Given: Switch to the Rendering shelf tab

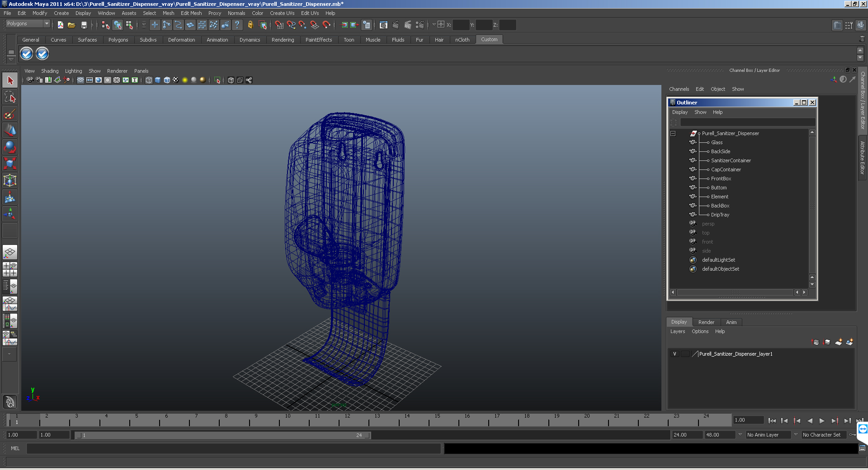Looking at the screenshot, I should pyautogui.click(x=283, y=40).
